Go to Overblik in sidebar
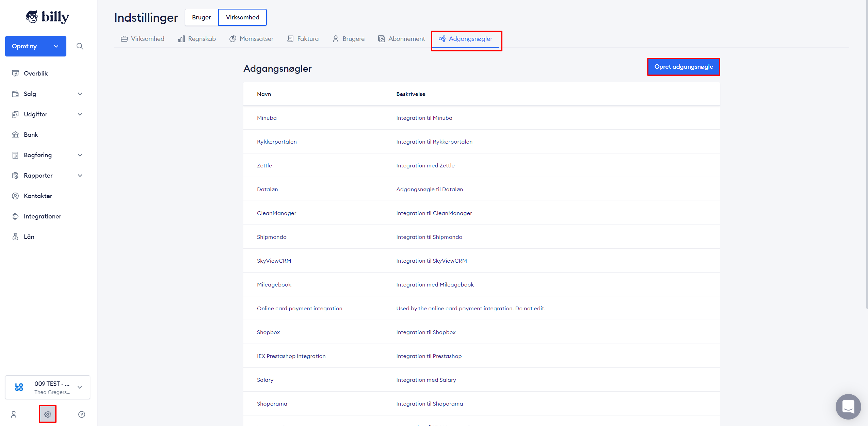 (36, 73)
